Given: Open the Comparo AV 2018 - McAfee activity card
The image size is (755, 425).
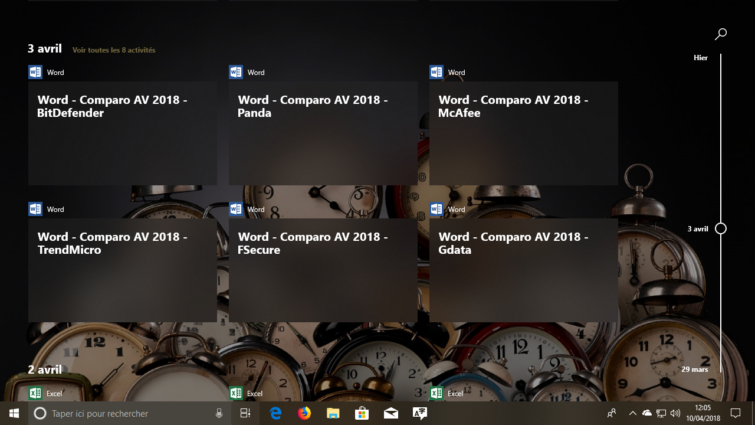Looking at the screenshot, I should tap(523, 133).
